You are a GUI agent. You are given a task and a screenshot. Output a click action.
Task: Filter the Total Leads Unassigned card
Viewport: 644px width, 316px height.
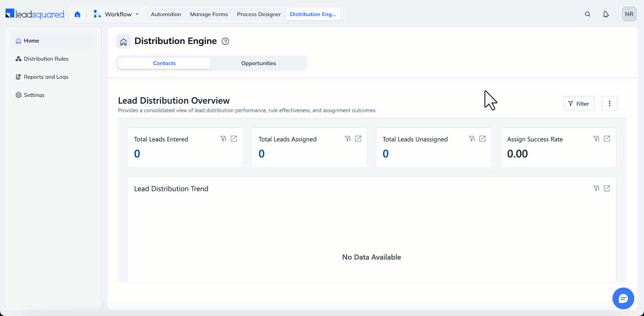(472, 139)
